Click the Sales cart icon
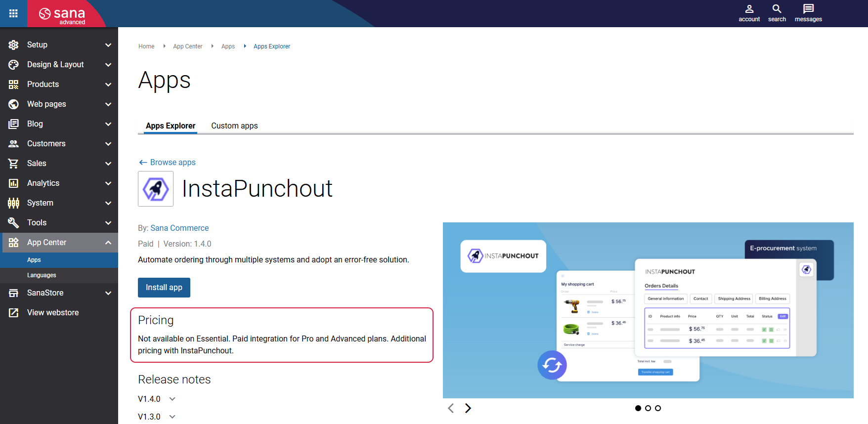868x424 pixels. pyautogui.click(x=13, y=164)
